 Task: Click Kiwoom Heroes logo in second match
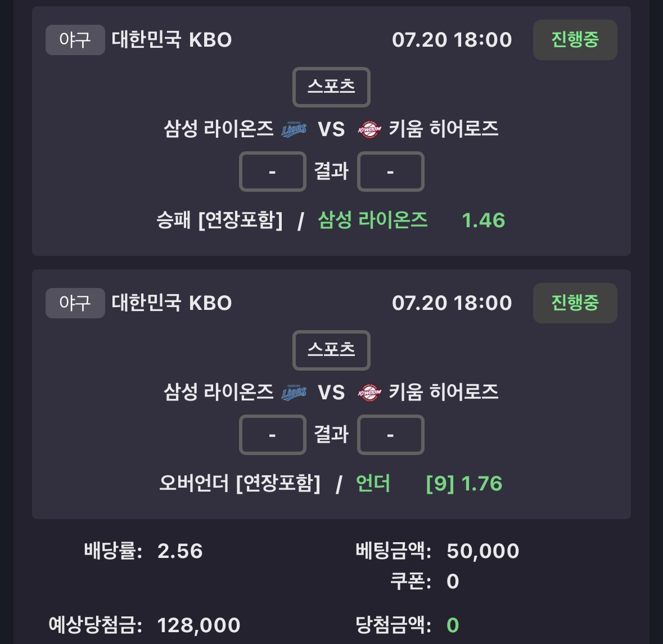[369, 393]
